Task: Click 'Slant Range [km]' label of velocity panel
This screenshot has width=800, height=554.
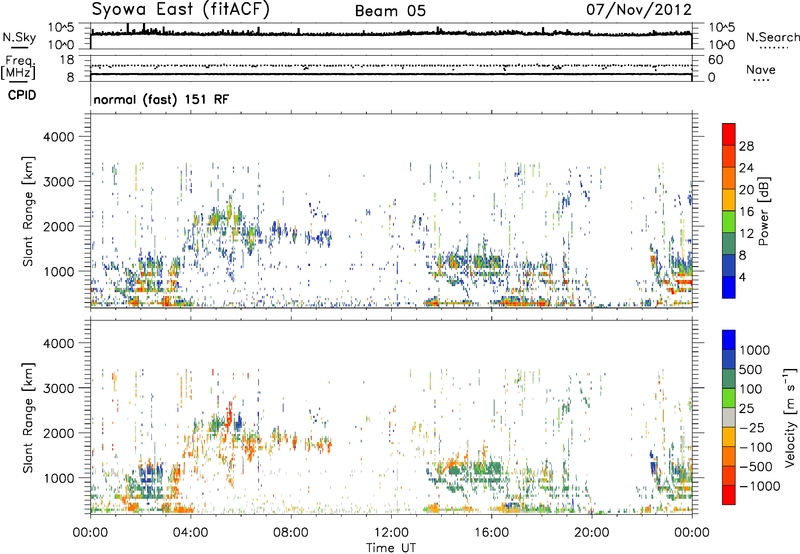Action: pos(28,417)
